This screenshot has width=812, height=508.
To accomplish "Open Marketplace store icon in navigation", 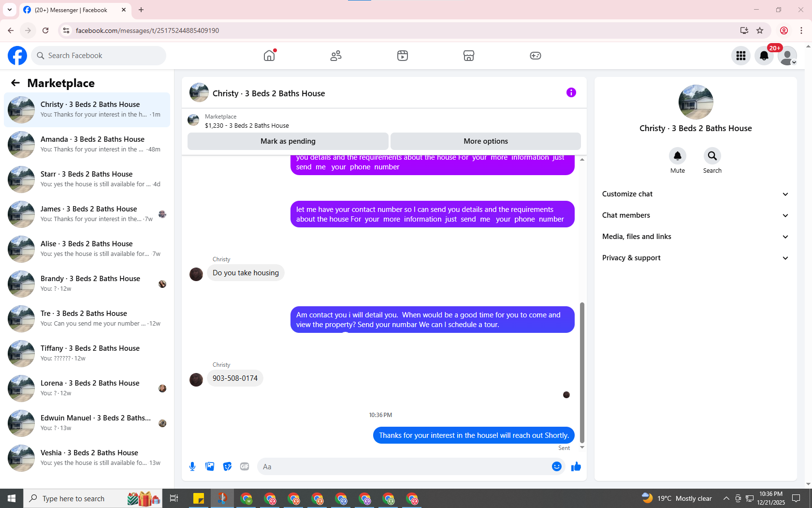I will click(469, 56).
